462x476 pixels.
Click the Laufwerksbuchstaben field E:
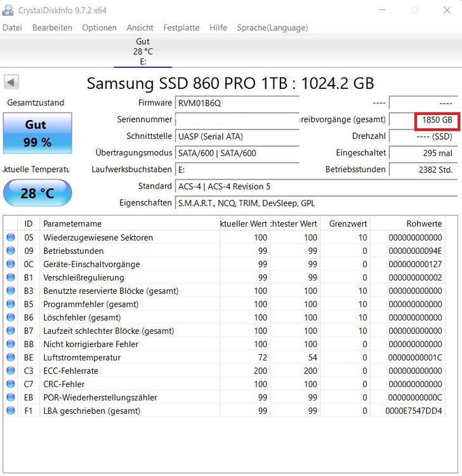(237, 169)
